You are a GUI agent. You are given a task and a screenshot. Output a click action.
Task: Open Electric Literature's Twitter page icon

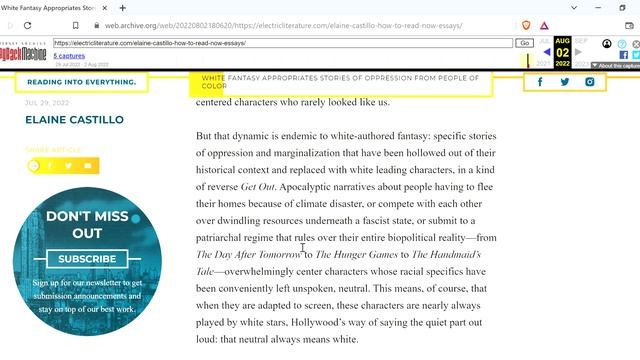coord(565,82)
